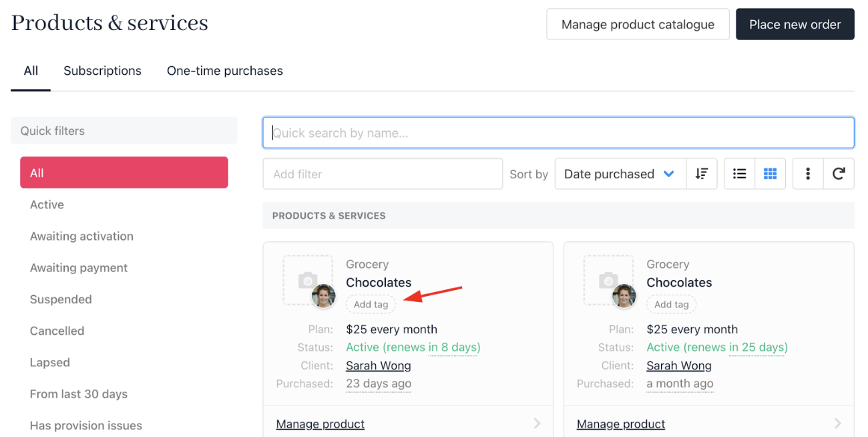Viewport: 868px width, 437px height.
Task: Filter by Awaiting payment
Action: click(x=79, y=268)
